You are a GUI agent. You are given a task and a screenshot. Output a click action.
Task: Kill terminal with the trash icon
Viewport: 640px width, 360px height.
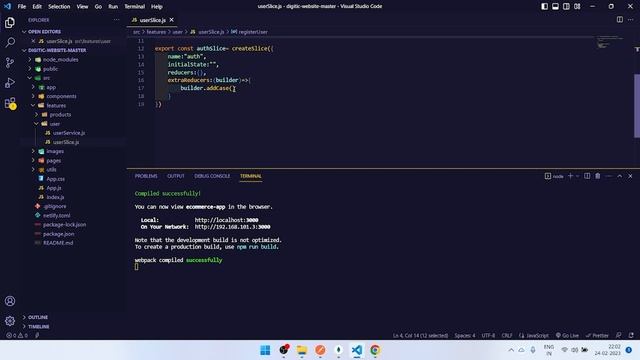(x=598, y=176)
